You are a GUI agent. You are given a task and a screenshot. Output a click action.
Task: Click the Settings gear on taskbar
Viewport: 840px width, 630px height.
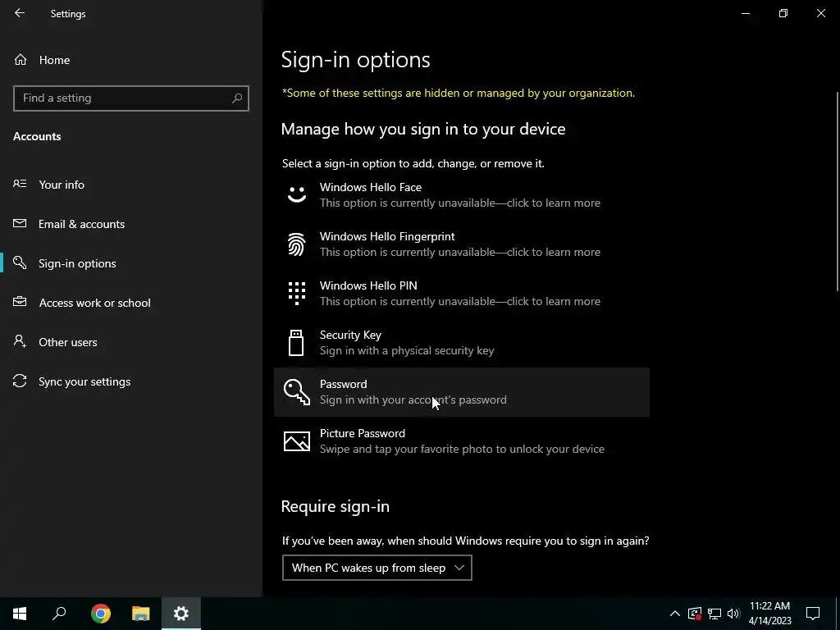181,614
